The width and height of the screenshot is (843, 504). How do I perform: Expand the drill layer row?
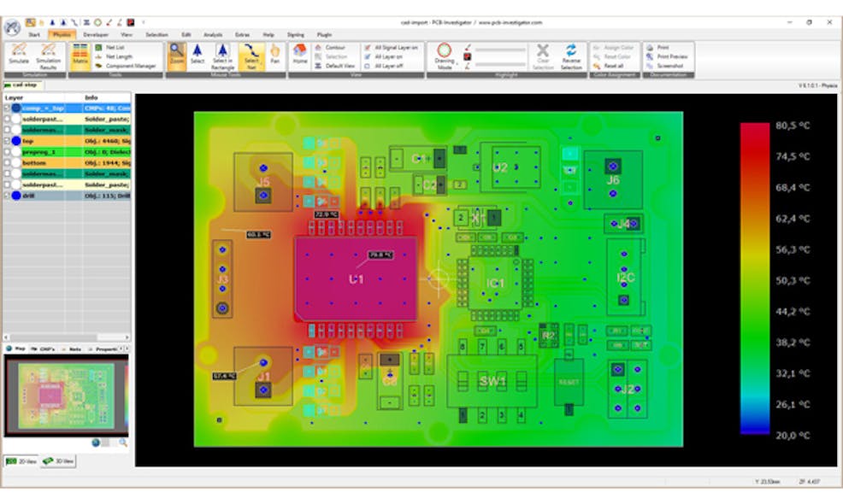pos(7,194)
